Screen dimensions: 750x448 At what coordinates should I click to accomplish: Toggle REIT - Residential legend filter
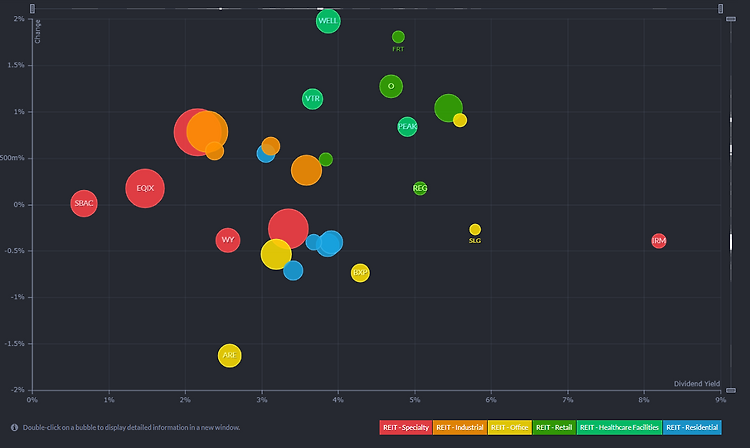(692, 427)
